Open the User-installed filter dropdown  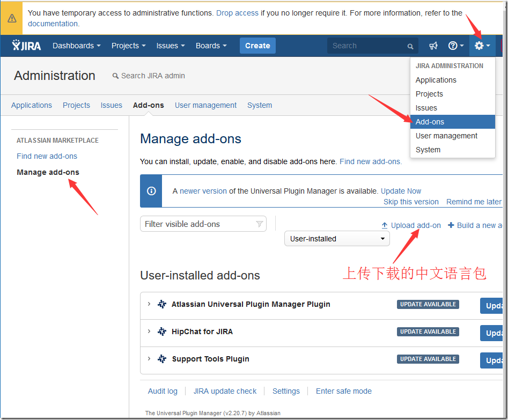(337, 239)
